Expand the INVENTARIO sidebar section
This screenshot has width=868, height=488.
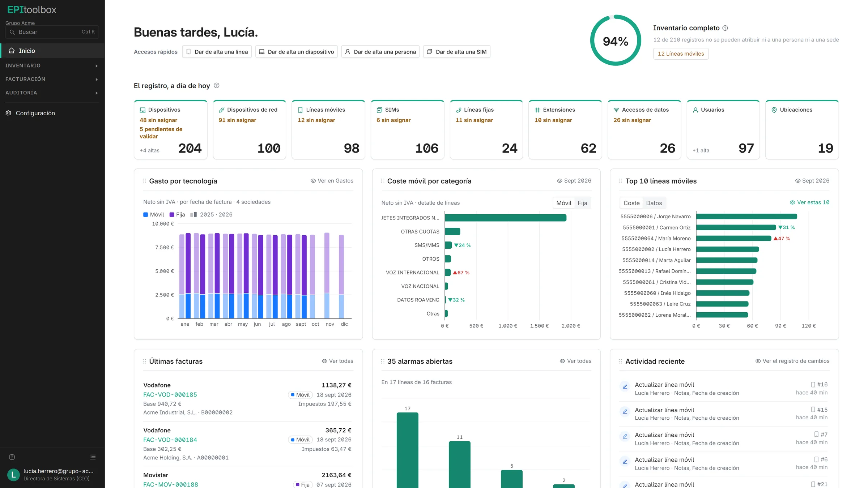tap(52, 66)
